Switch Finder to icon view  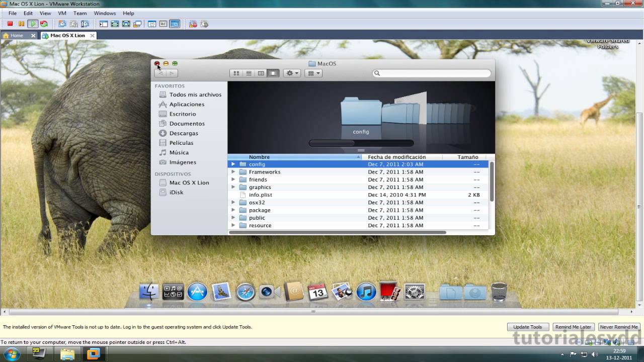coord(236,73)
